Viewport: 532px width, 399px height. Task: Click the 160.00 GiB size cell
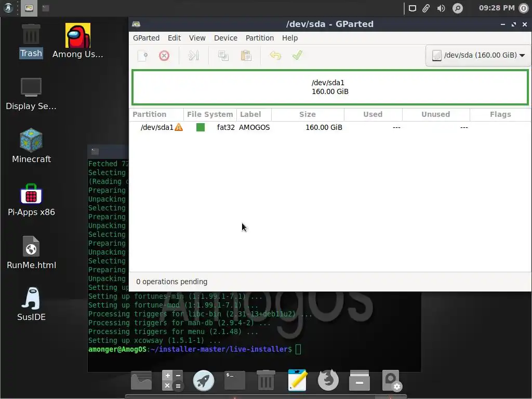click(x=324, y=128)
